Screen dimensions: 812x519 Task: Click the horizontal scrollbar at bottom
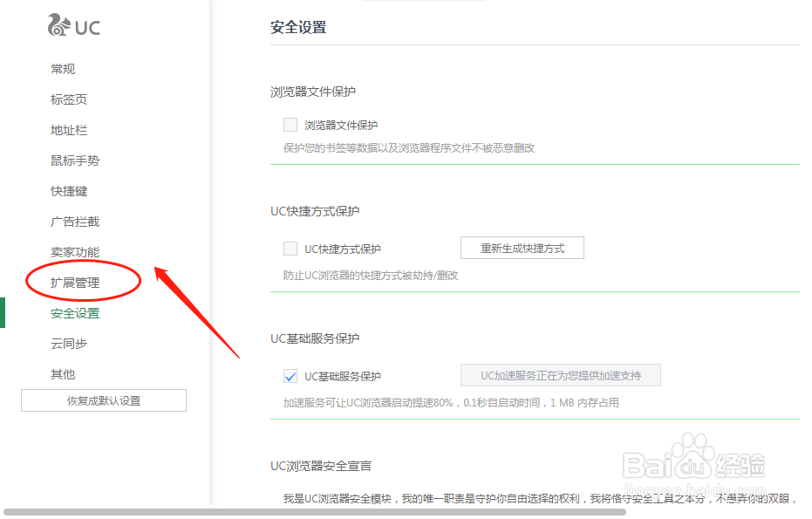(x=315, y=512)
